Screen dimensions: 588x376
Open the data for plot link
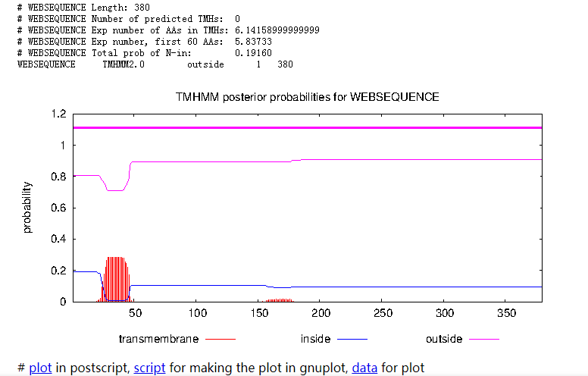364,368
